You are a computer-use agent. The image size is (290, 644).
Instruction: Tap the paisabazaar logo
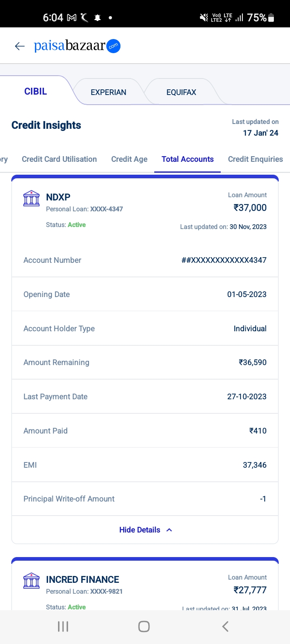[x=77, y=46]
